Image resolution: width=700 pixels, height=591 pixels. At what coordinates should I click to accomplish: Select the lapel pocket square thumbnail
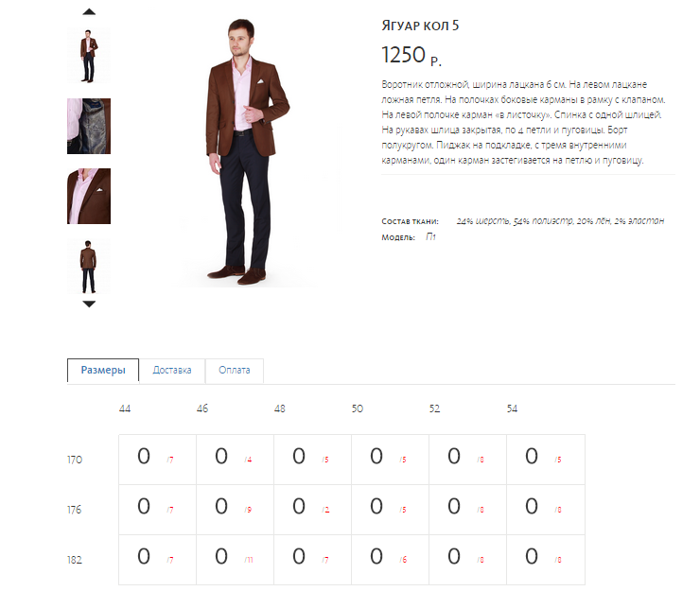[x=89, y=197]
